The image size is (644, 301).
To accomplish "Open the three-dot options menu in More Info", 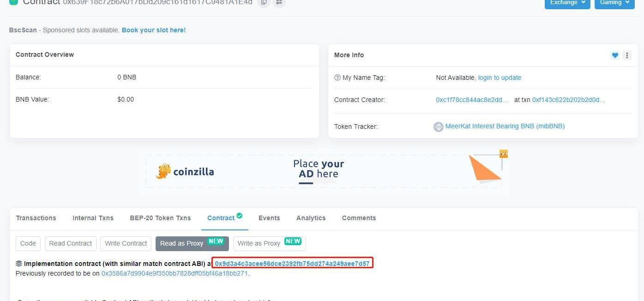I will tap(627, 55).
